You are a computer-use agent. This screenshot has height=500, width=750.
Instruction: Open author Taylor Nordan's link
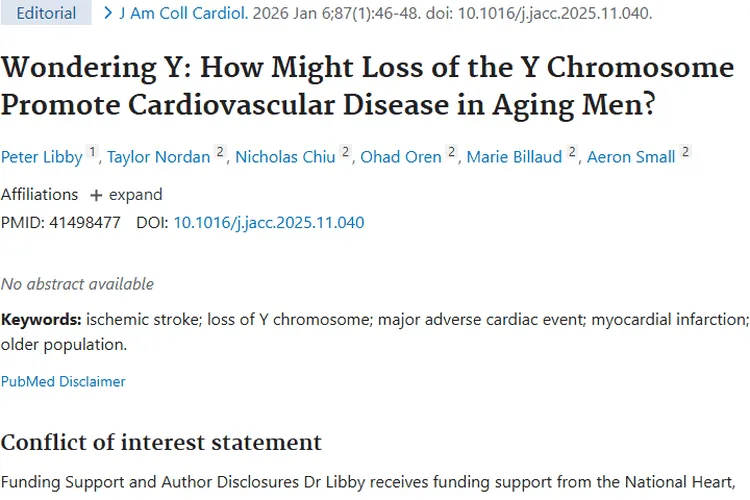[x=158, y=157]
